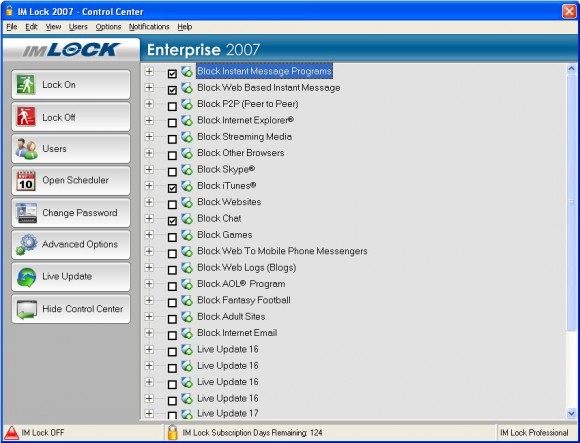Click the Change Password ID card icon
580x443 pixels.
[26, 213]
